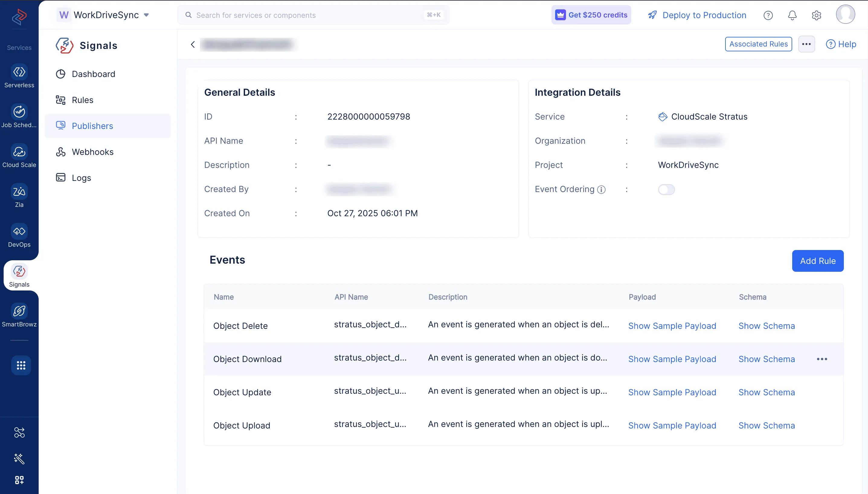The image size is (868, 494).
Task: Open the settings gear icon
Action: point(816,15)
